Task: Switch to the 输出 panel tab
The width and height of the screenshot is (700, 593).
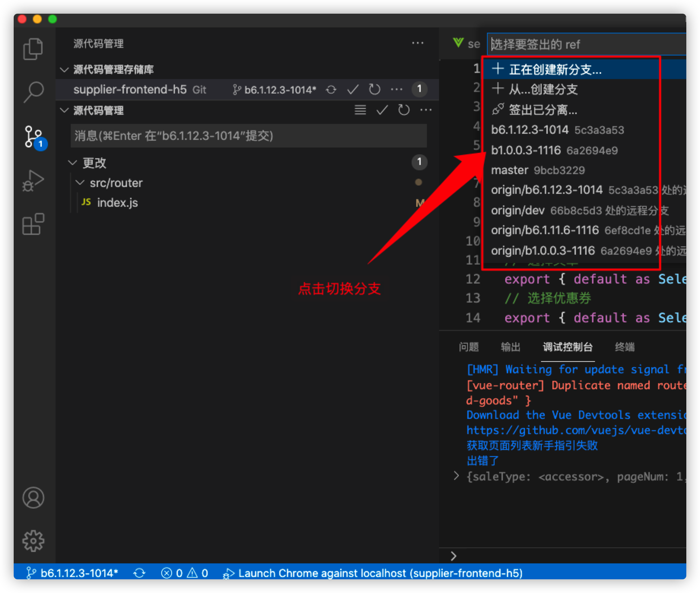Action: click(x=511, y=347)
